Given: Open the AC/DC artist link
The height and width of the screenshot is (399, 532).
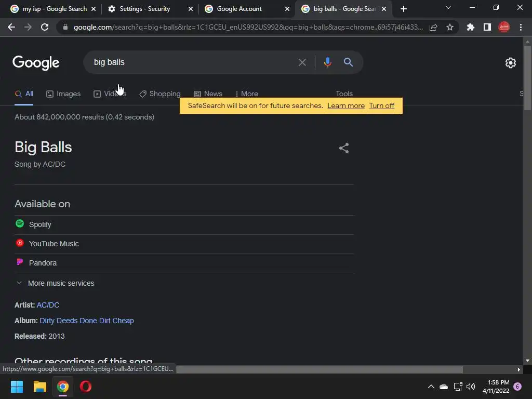Looking at the screenshot, I should [48, 305].
